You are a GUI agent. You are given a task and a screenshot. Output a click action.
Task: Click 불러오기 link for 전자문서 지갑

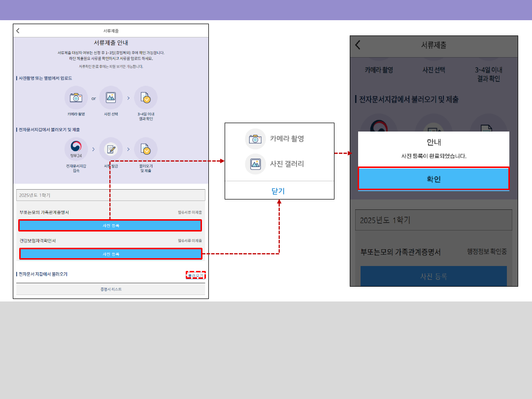tap(196, 275)
